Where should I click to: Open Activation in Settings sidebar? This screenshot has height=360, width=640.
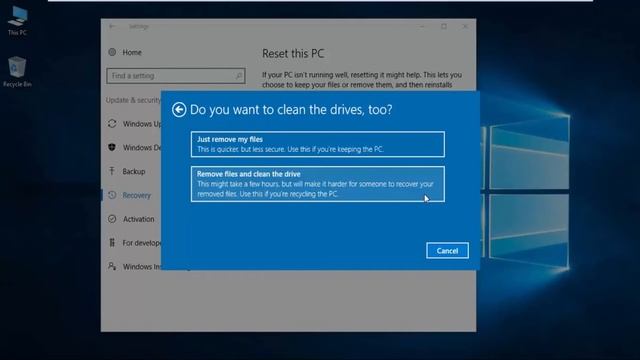coord(139,219)
